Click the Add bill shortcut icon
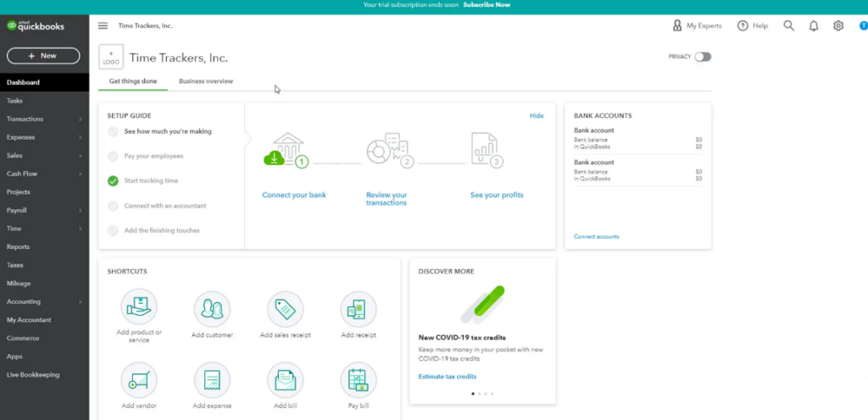The width and height of the screenshot is (868, 420). pos(285,379)
